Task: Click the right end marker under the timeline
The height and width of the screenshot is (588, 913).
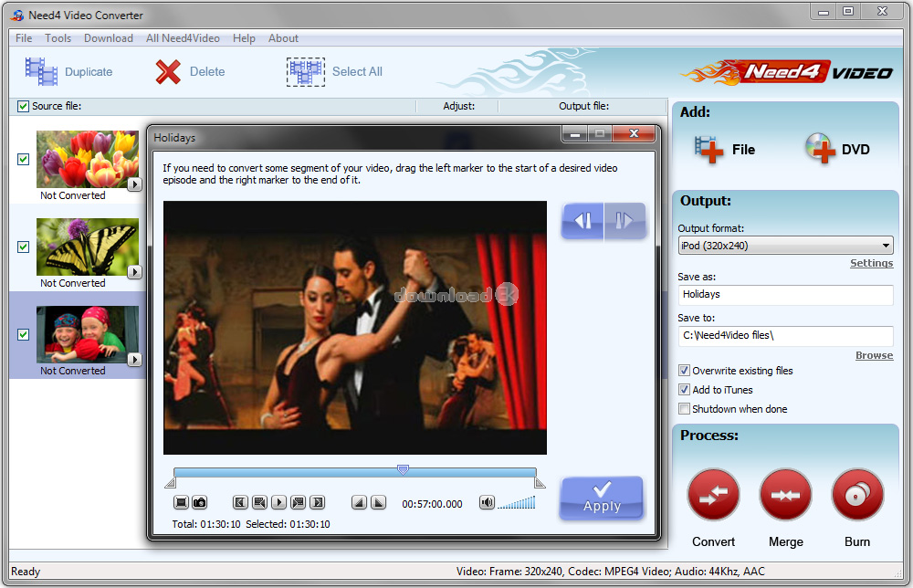Action: (540, 483)
